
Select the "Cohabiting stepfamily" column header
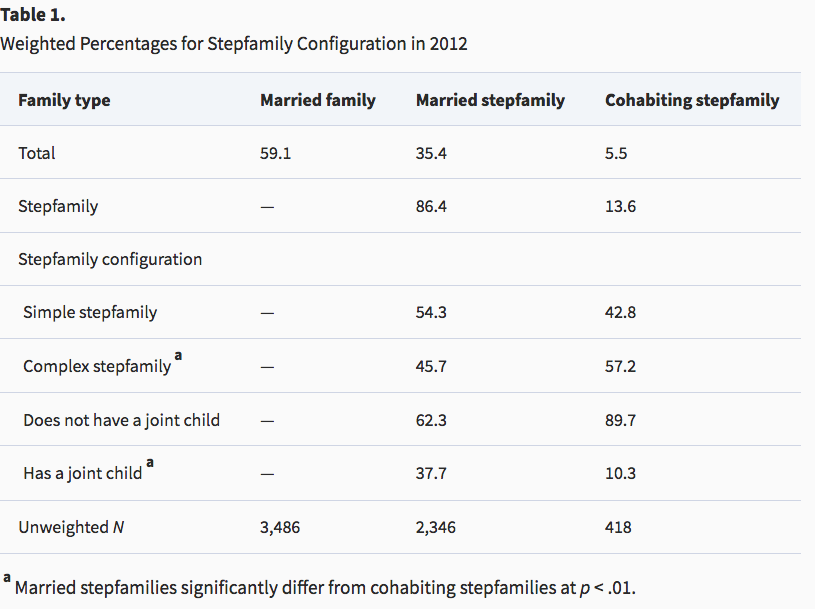[692, 100]
